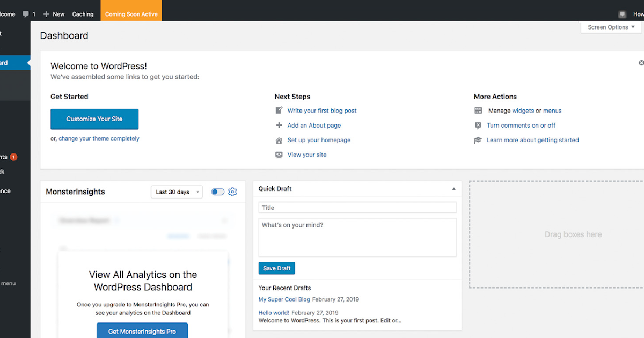Click the home icon beside Set up your homepage
644x338 pixels.
coord(279,140)
